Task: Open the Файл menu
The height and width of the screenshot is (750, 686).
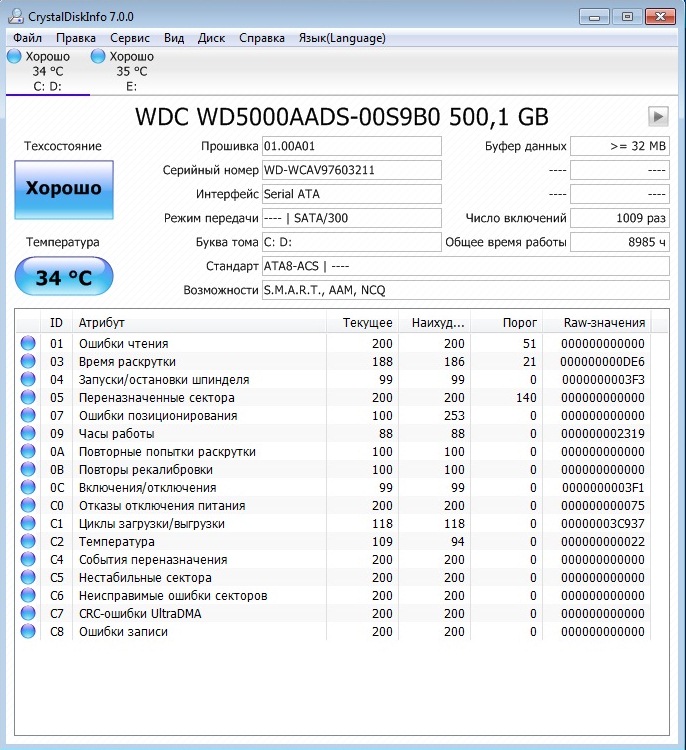Action: tap(27, 38)
